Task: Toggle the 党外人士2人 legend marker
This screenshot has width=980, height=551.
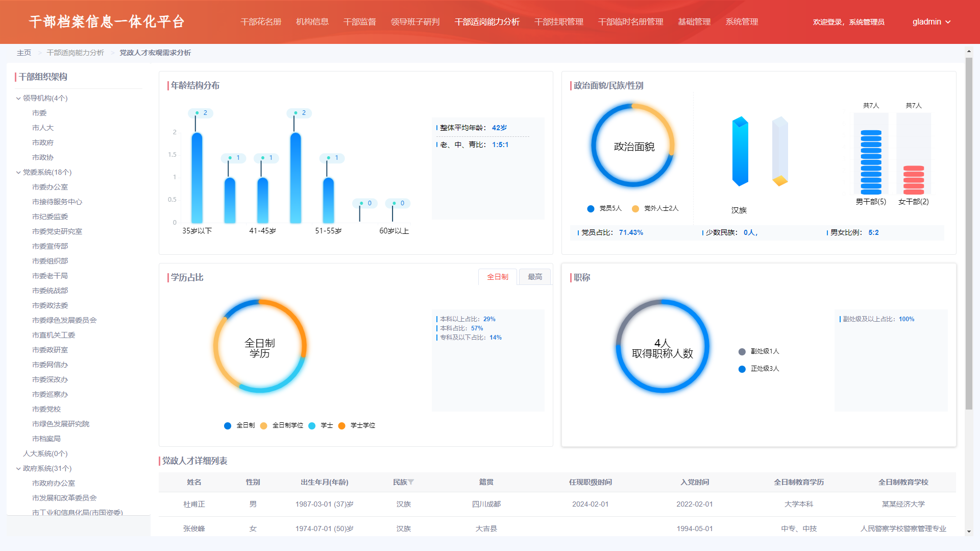Action: click(x=635, y=208)
